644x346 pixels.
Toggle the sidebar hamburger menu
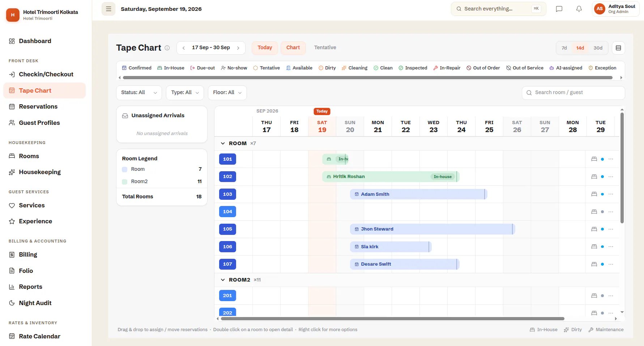pyautogui.click(x=108, y=9)
